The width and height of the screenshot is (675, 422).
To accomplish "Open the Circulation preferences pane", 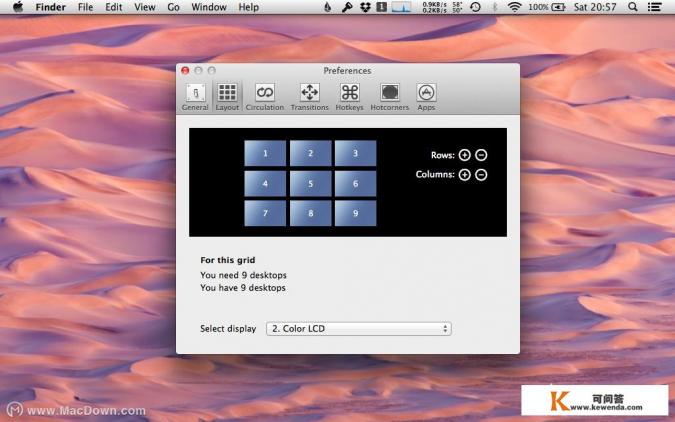I will coord(265,97).
